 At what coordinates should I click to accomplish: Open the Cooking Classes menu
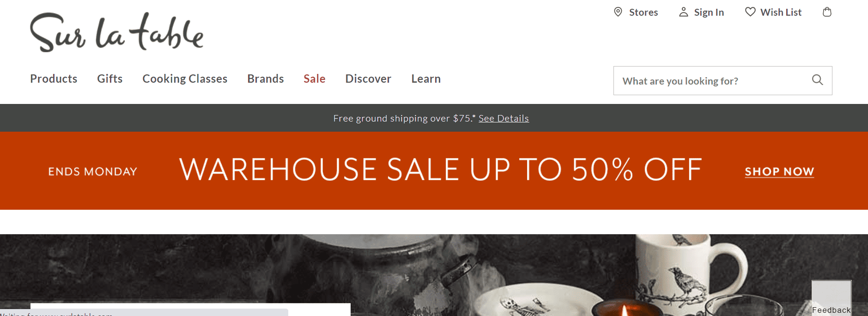tap(185, 79)
